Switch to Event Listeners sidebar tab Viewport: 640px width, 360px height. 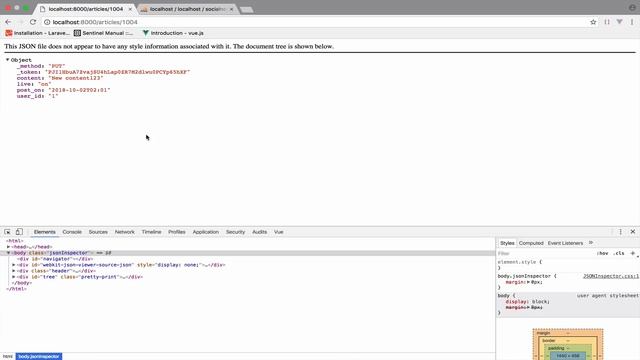(x=565, y=243)
